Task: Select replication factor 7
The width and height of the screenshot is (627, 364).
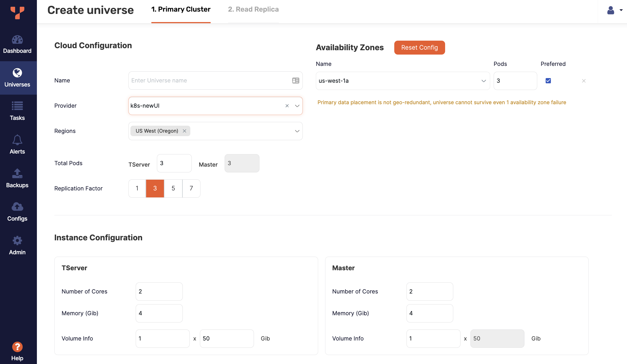Action: point(191,188)
